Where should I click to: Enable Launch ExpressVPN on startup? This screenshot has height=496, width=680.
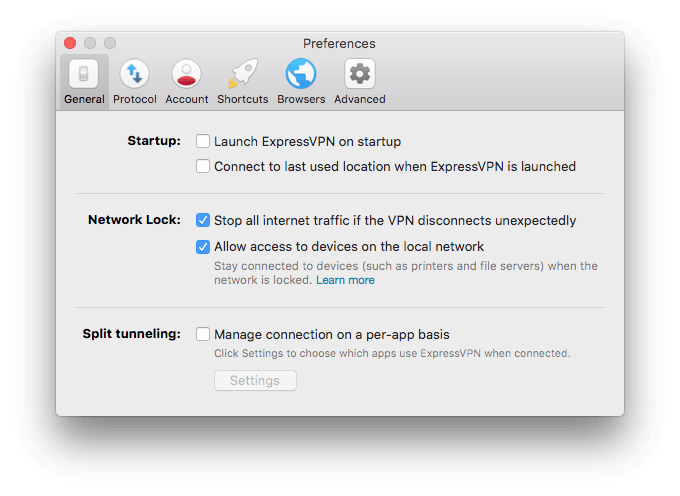[203, 141]
